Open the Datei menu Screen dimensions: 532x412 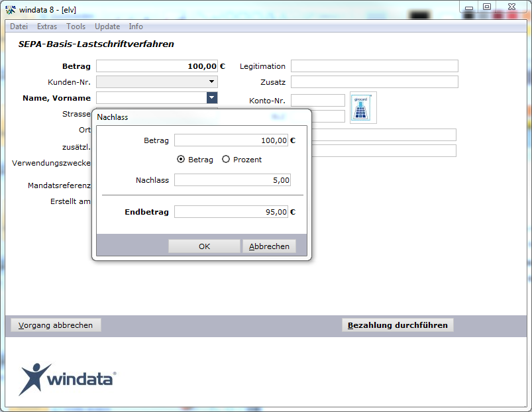(19, 26)
